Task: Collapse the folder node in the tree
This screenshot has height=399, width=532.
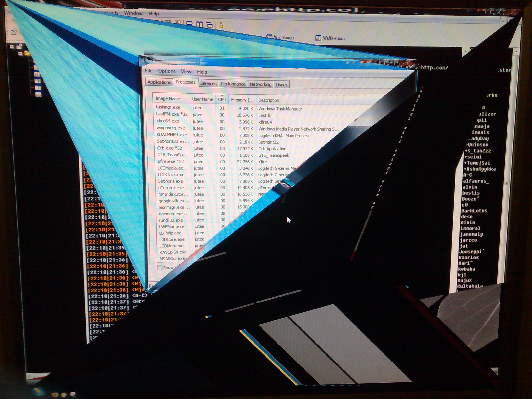Action: click(x=21, y=53)
